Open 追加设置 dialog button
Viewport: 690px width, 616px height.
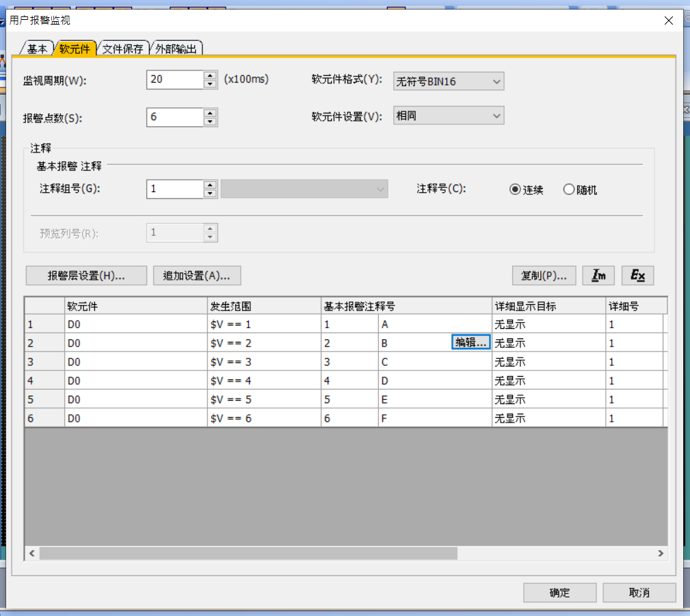[x=197, y=276]
